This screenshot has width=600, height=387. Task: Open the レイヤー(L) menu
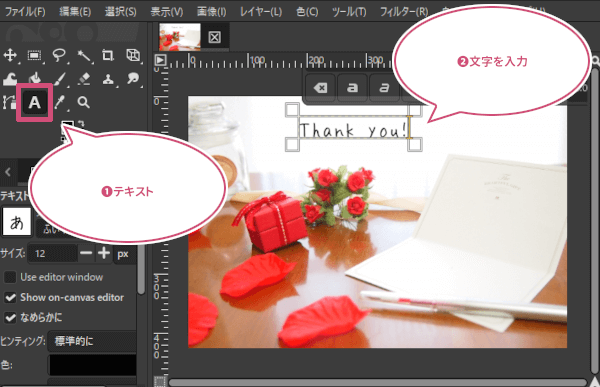[261, 11]
